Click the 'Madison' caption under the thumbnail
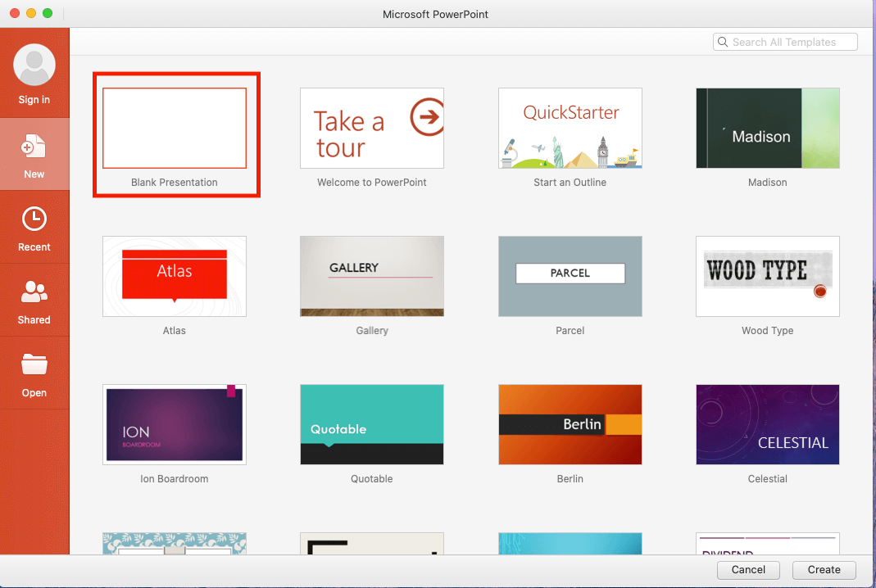Viewport: 876px width, 588px height. pos(768,182)
